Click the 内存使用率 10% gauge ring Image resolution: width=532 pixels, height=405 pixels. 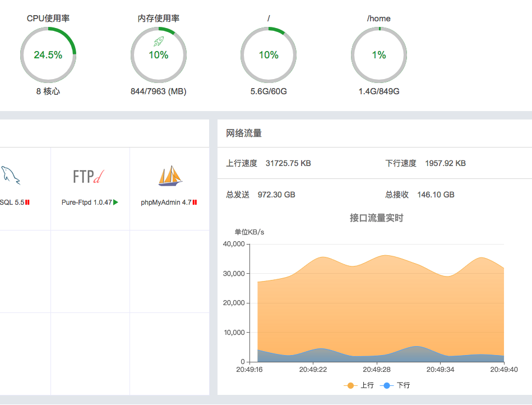pyautogui.click(x=159, y=56)
